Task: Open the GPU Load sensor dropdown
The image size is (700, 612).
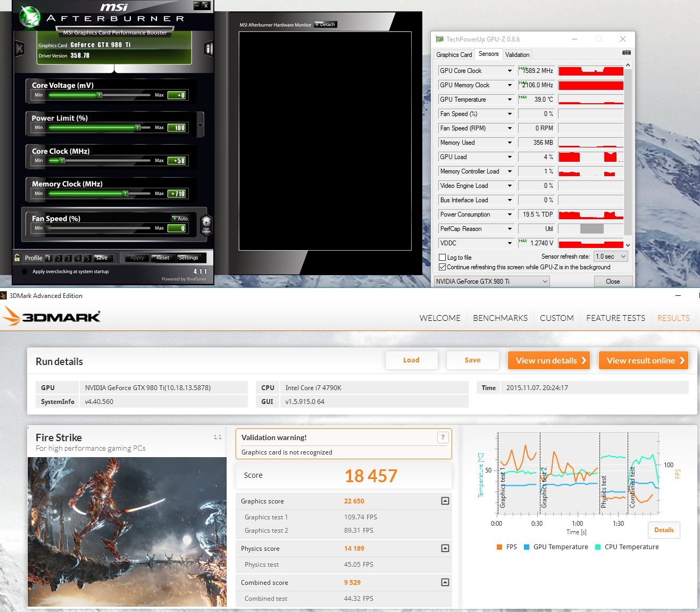Action: (510, 157)
